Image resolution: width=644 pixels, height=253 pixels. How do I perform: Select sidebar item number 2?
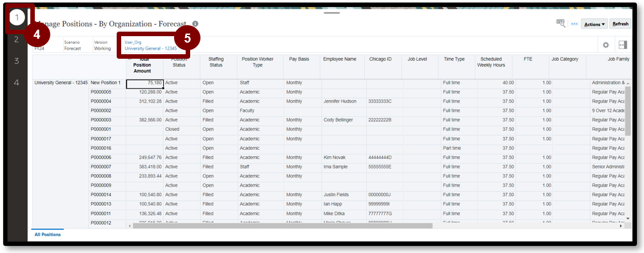coord(16,39)
